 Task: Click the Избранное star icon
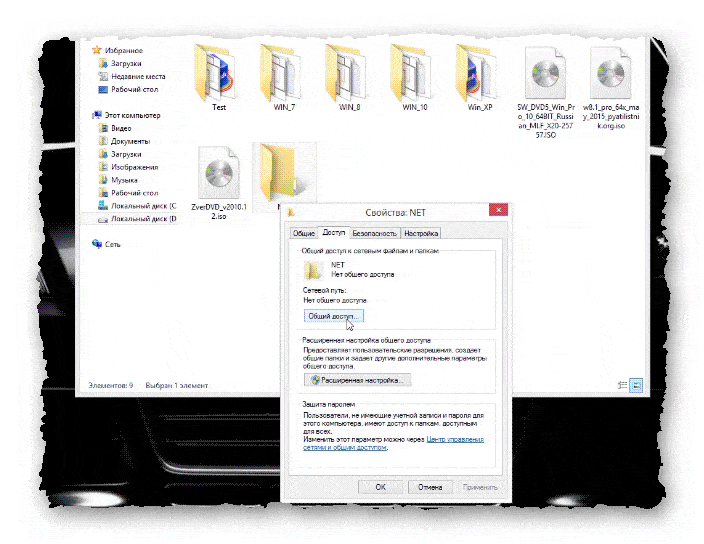(97, 50)
